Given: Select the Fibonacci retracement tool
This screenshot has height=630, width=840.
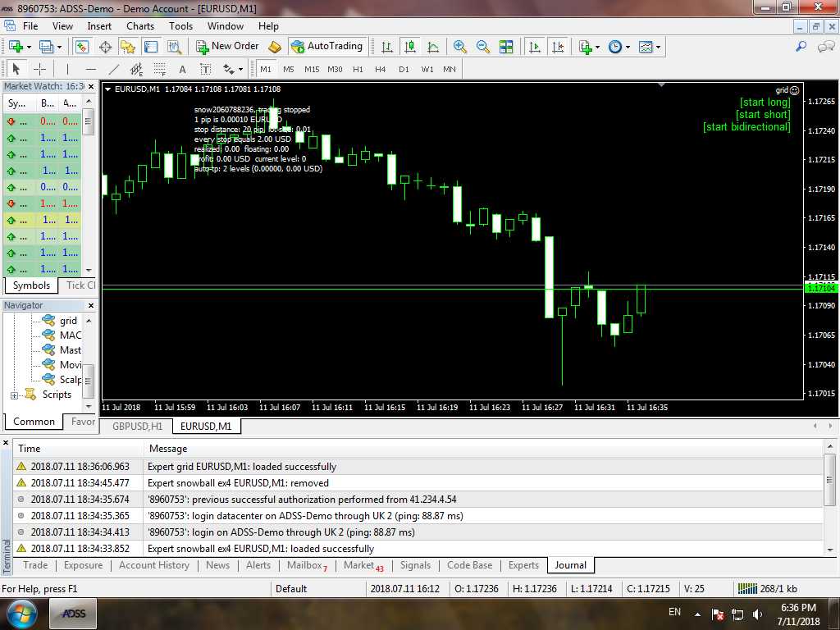Looking at the screenshot, I should 160,69.
